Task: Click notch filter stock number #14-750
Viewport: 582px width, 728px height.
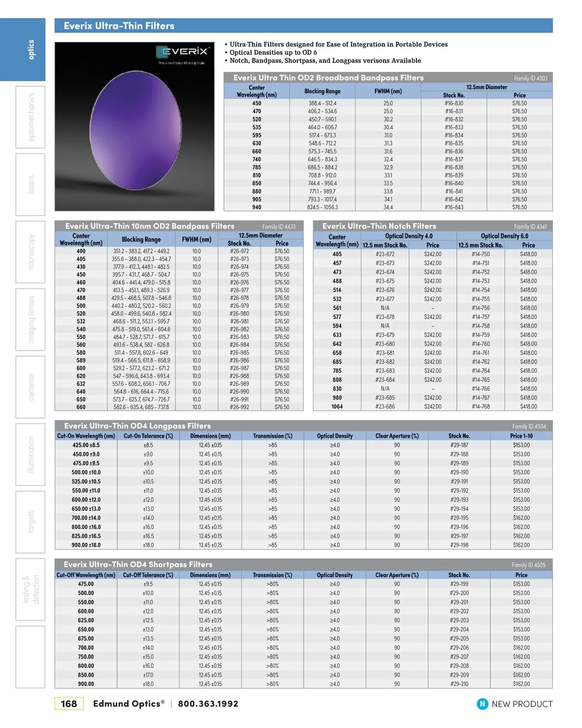Action: (x=480, y=254)
